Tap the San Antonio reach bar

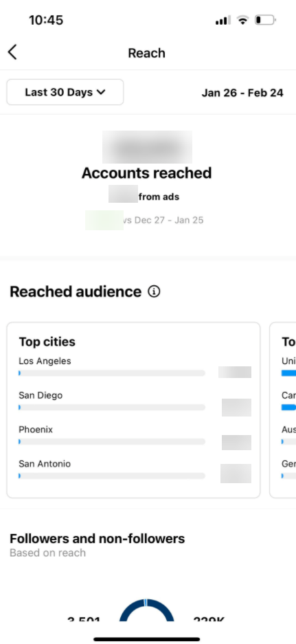pos(112,476)
